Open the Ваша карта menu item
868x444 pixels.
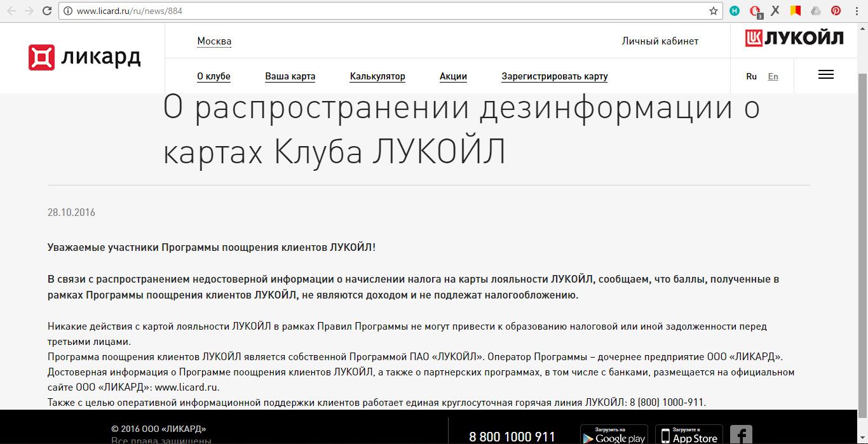[290, 76]
